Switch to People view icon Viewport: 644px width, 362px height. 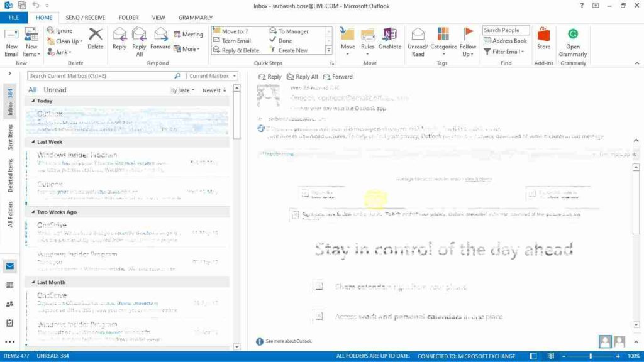pyautogui.click(x=10, y=304)
